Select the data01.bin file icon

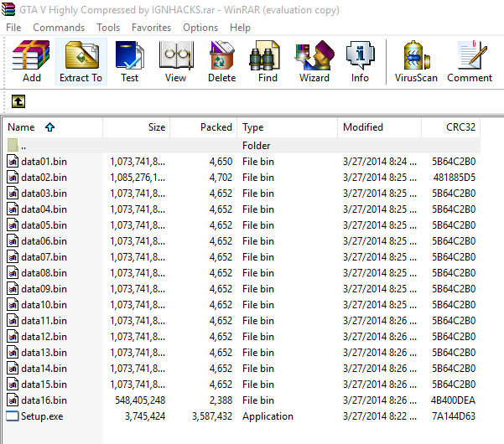[13, 161]
